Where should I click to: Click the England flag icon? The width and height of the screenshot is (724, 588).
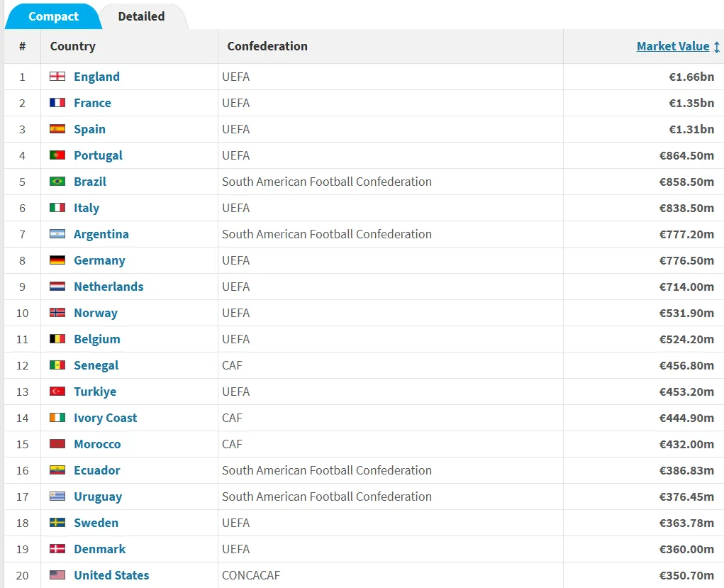(57, 77)
